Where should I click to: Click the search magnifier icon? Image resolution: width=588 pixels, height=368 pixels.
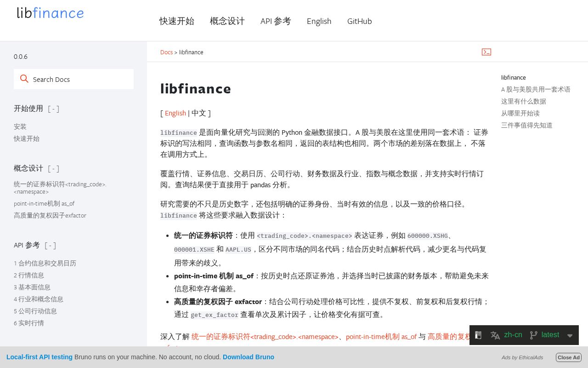pyautogui.click(x=24, y=79)
